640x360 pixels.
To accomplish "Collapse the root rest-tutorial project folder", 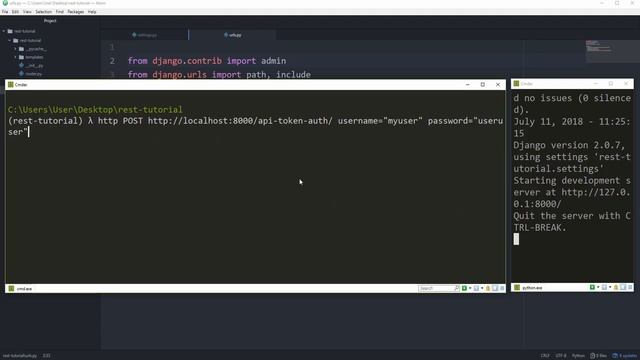I will point(4,31).
